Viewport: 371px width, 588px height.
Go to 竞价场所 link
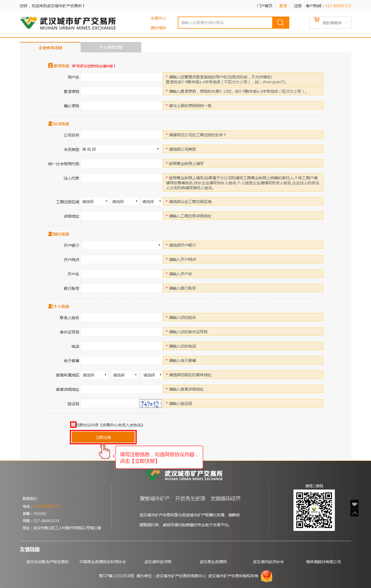[x=158, y=28]
